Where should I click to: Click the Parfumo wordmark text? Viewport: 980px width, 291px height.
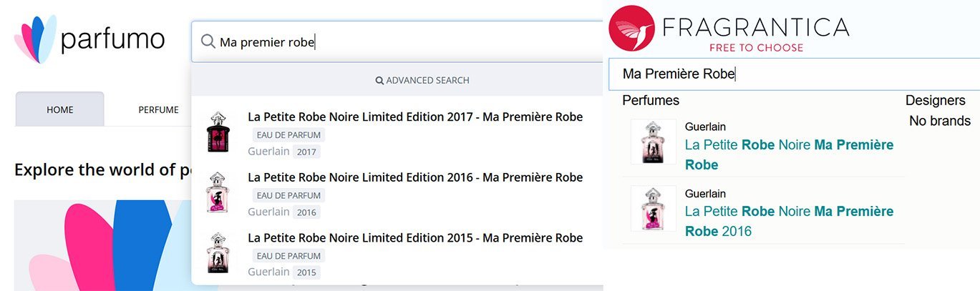pos(113,39)
